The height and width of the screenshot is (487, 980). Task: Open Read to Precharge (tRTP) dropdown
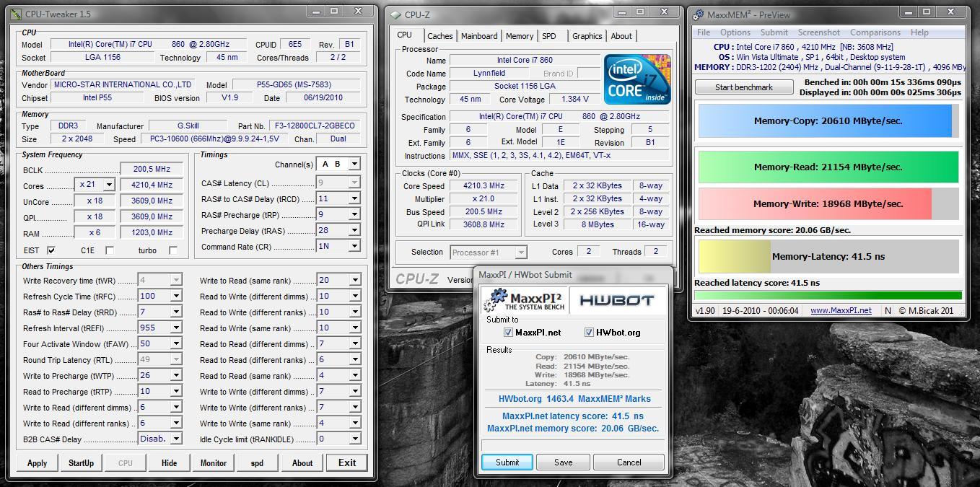175,391
